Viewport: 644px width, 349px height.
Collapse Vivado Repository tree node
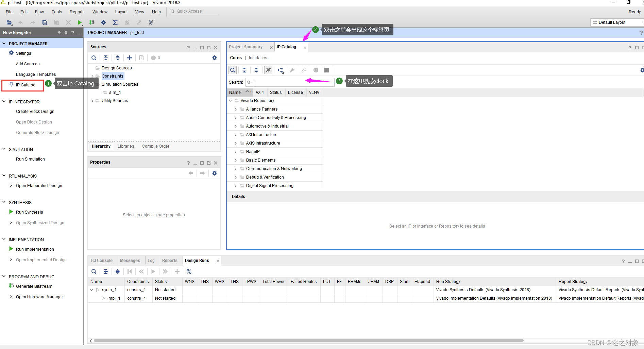pos(231,101)
